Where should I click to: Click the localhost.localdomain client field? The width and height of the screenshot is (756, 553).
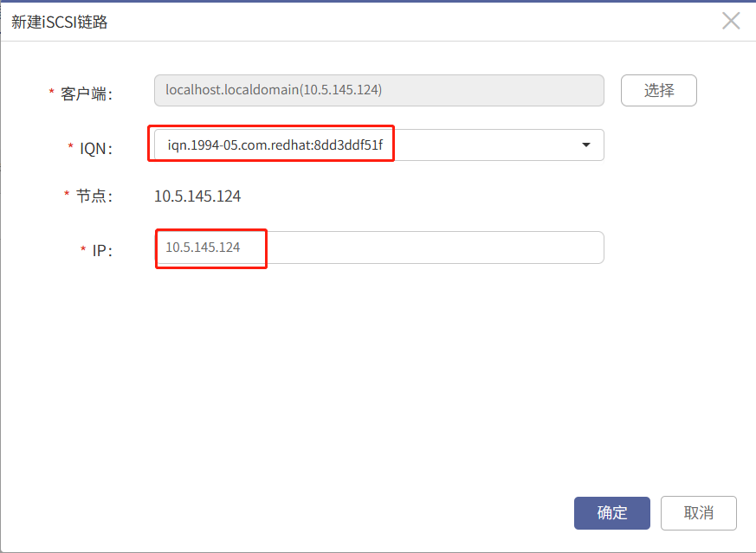click(x=379, y=90)
